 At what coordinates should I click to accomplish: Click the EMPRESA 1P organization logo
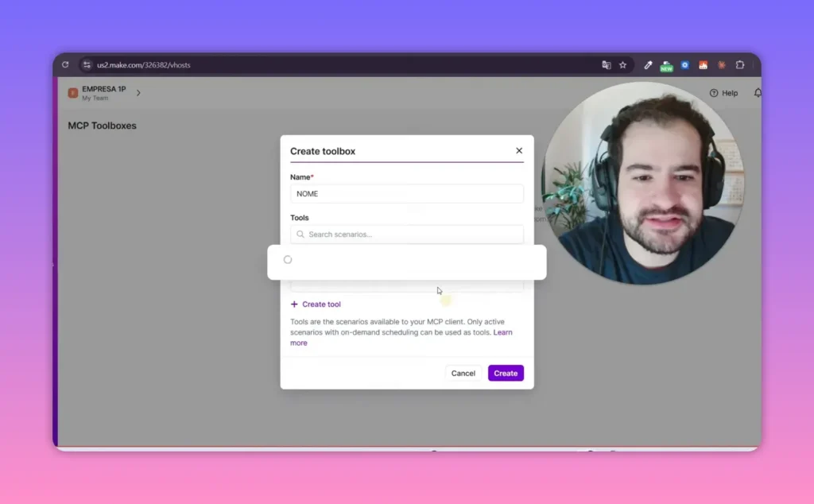72,93
